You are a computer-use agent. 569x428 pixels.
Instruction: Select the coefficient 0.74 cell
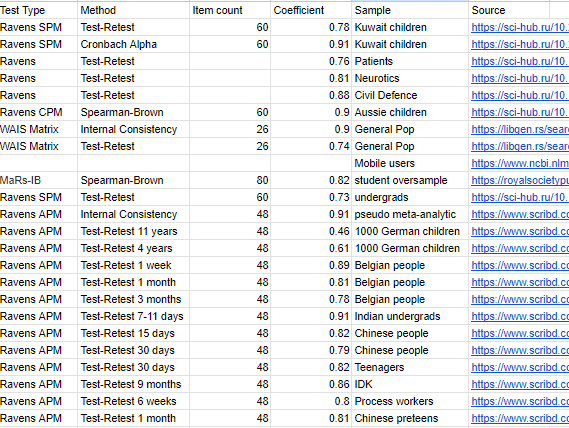coord(311,146)
